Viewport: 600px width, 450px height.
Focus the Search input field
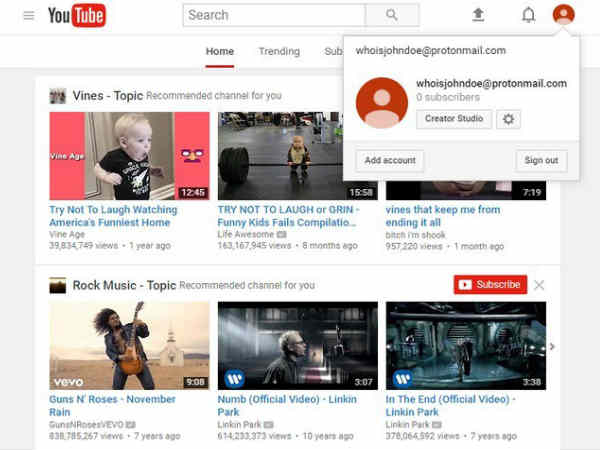(274, 15)
